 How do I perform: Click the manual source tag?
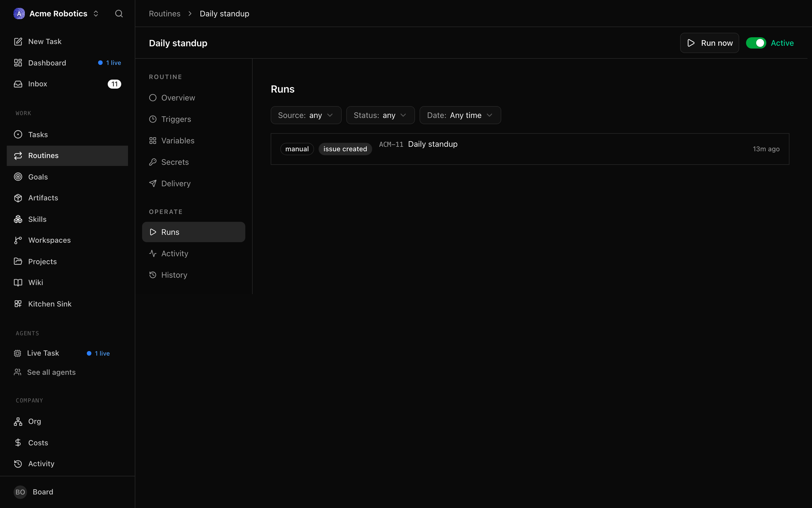point(297,149)
